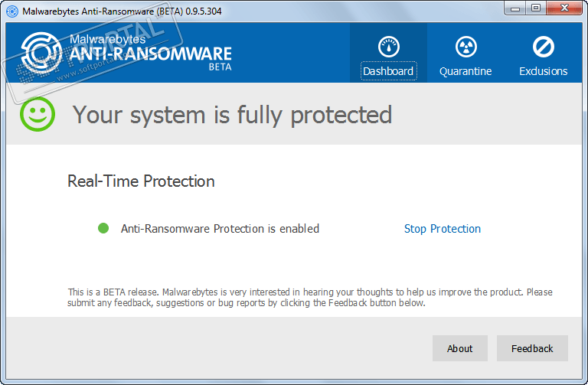Click the green smiley face status icon
This screenshot has height=385, width=588.
pos(38,115)
